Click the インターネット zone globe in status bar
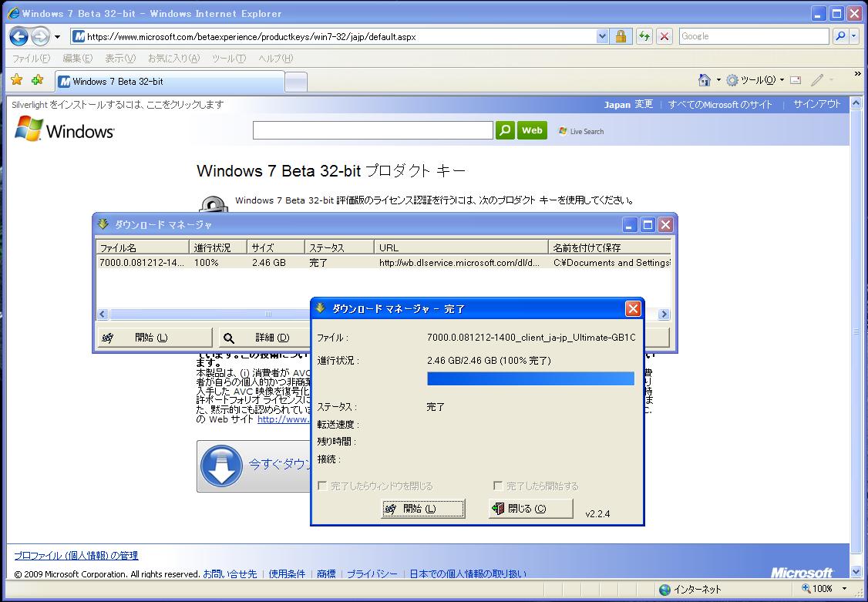 [664, 590]
